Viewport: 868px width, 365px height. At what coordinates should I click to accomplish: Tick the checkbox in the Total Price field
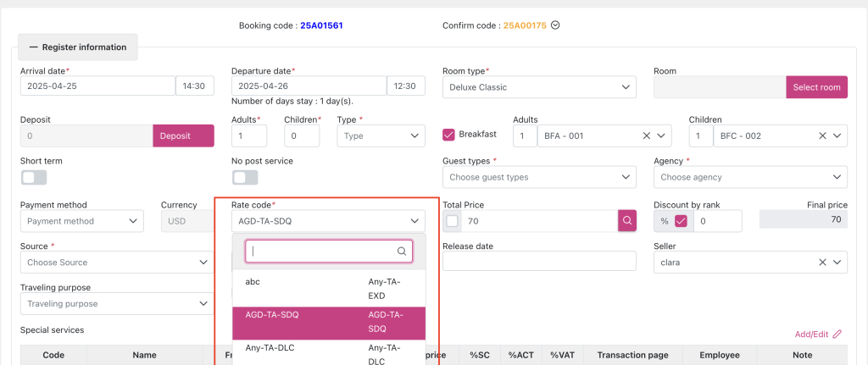point(452,221)
